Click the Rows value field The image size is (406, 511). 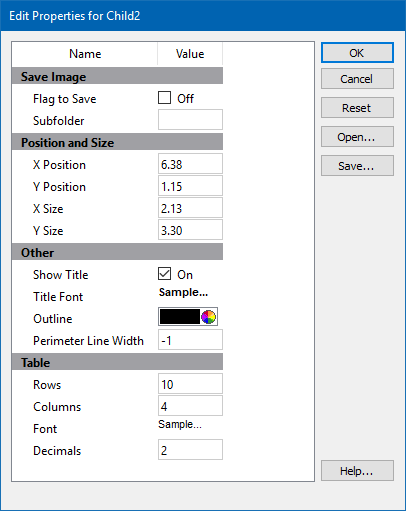coord(190,384)
